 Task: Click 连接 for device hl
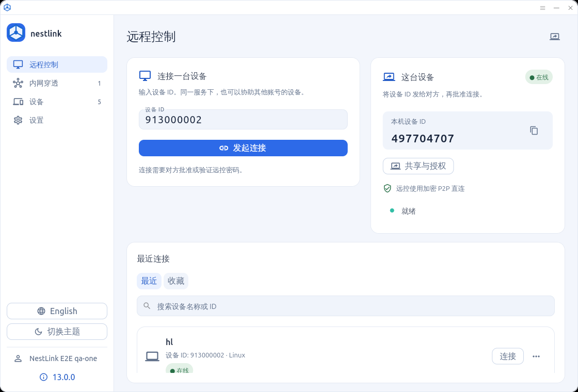click(508, 356)
